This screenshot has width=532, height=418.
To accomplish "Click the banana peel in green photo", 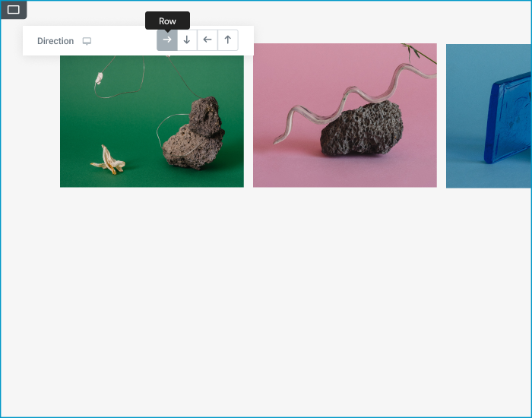I will pos(107,160).
